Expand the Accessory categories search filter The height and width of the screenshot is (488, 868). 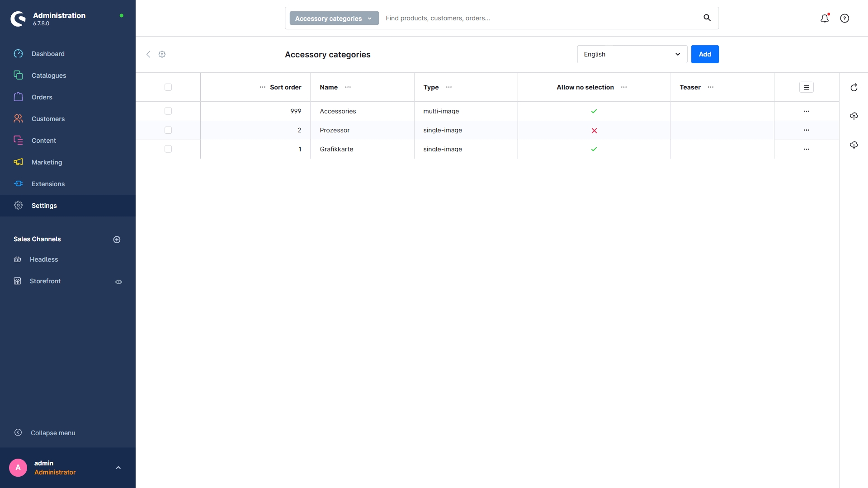coord(334,19)
